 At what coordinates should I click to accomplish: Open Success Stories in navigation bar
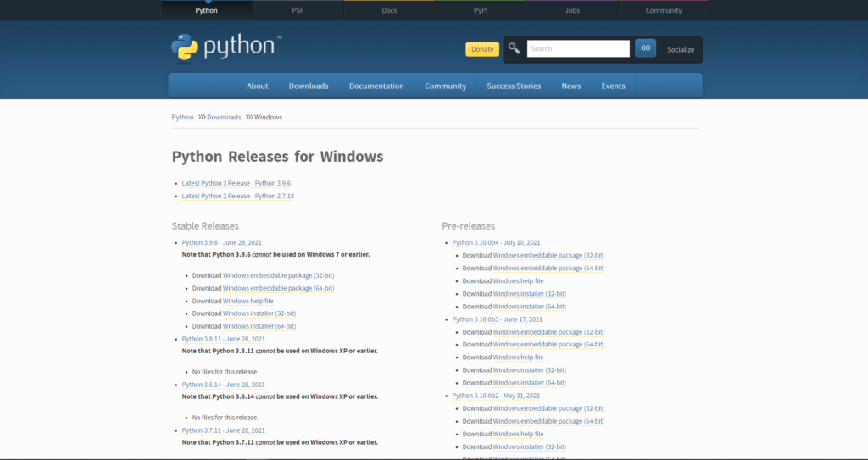514,86
